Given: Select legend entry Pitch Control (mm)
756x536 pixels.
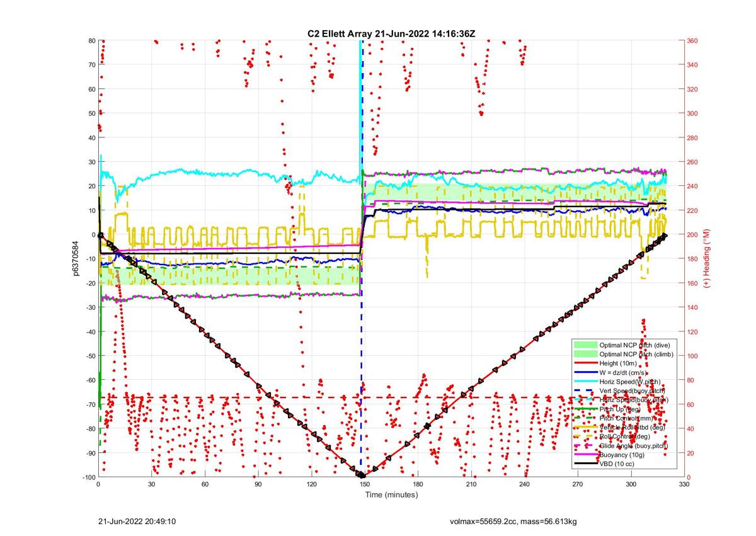Looking at the screenshot, I should coord(627,418).
